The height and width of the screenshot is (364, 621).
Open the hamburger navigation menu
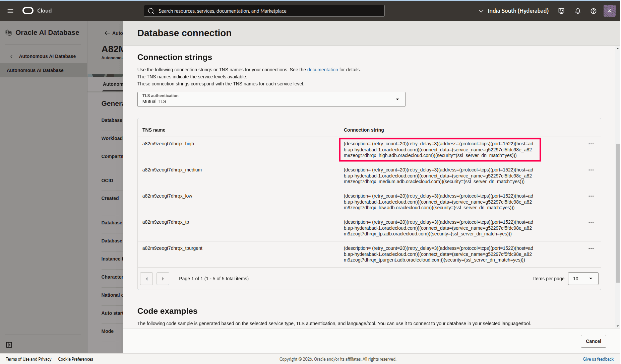pos(10,11)
